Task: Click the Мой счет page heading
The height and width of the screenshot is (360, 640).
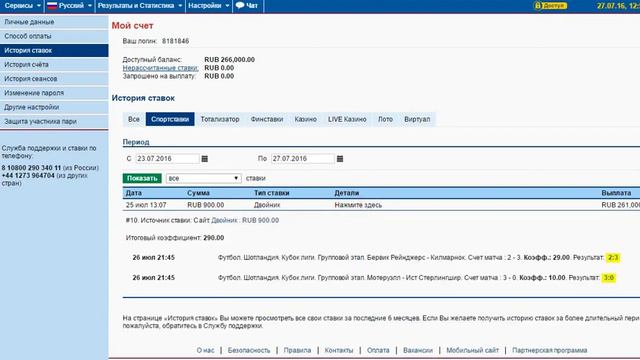Action: [x=132, y=26]
